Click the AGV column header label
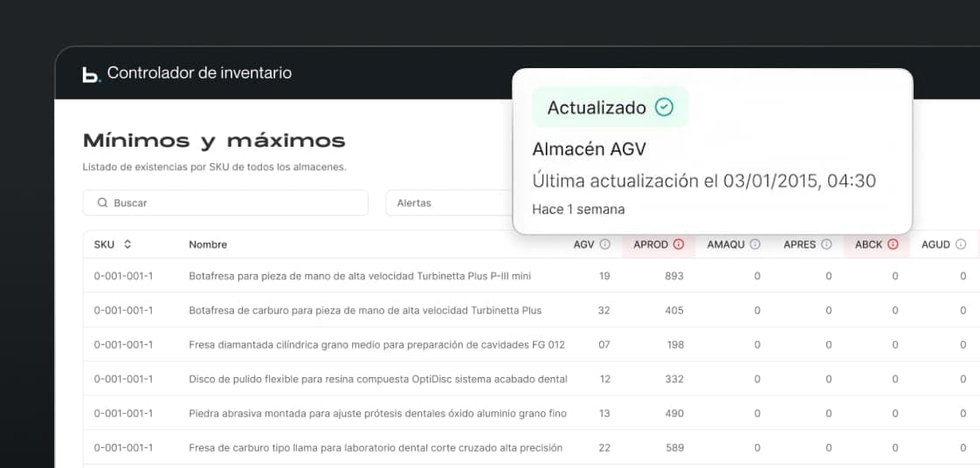Viewport: 980px width, 468px height. [x=583, y=244]
